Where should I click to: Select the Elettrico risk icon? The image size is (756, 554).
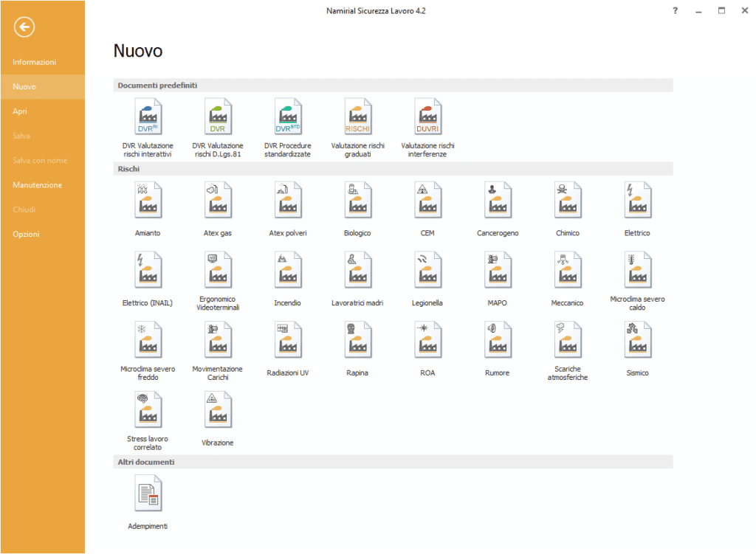click(x=637, y=200)
